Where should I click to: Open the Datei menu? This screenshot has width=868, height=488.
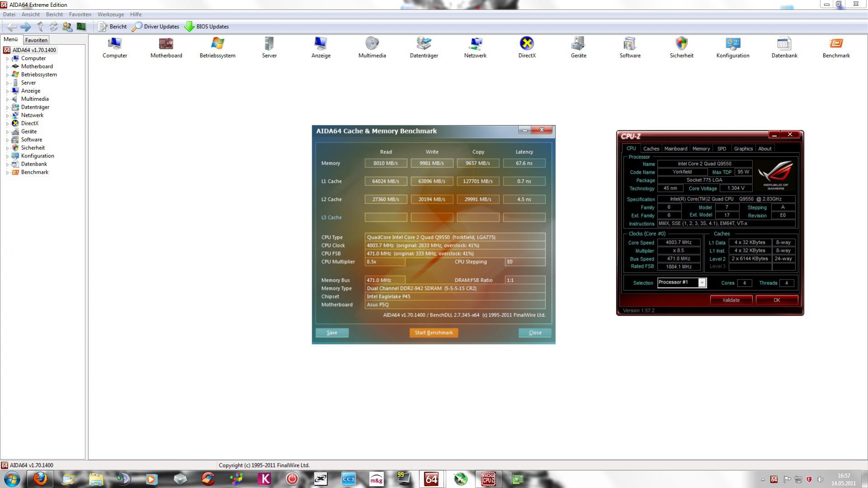pos(9,14)
